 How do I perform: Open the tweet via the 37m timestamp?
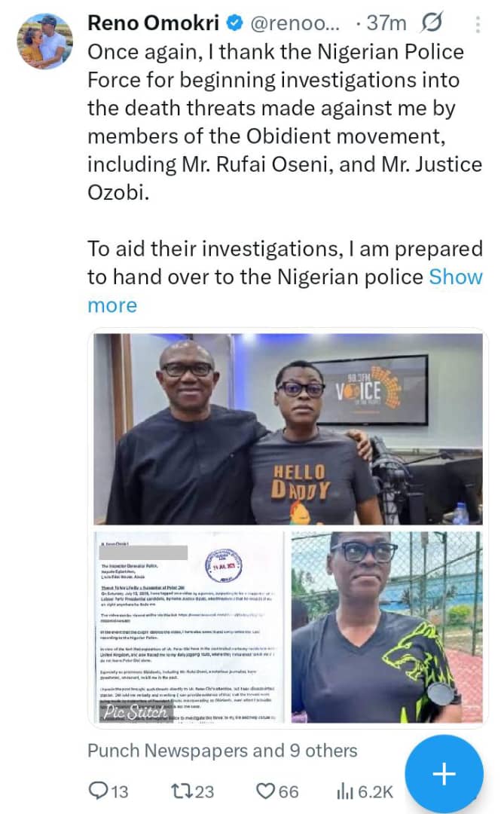tap(386, 23)
